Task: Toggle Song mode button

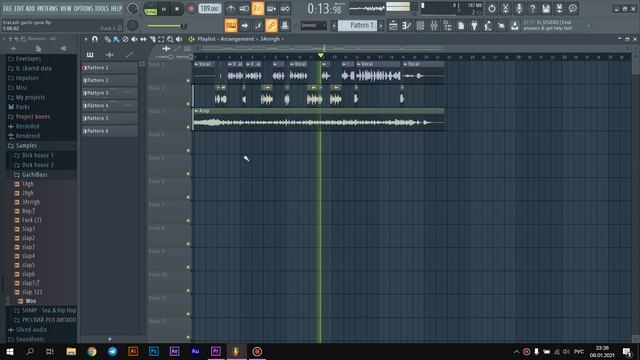Action: pos(151,9)
